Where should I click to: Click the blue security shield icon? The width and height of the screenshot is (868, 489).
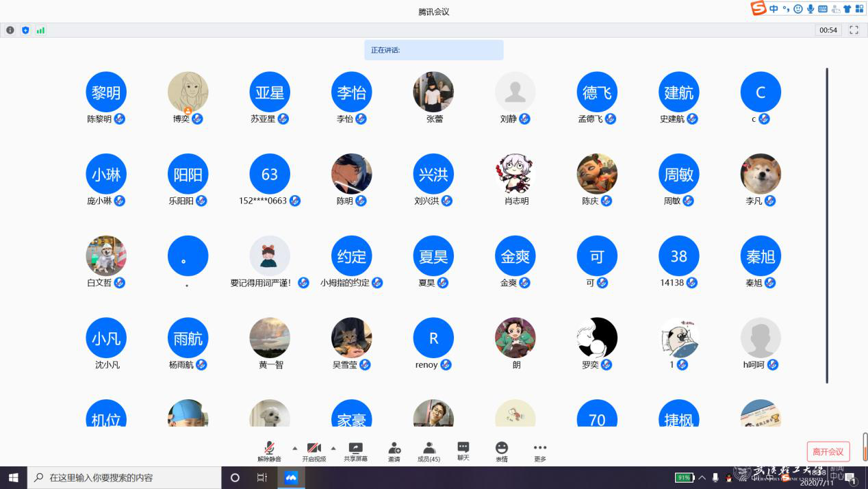[25, 30]
